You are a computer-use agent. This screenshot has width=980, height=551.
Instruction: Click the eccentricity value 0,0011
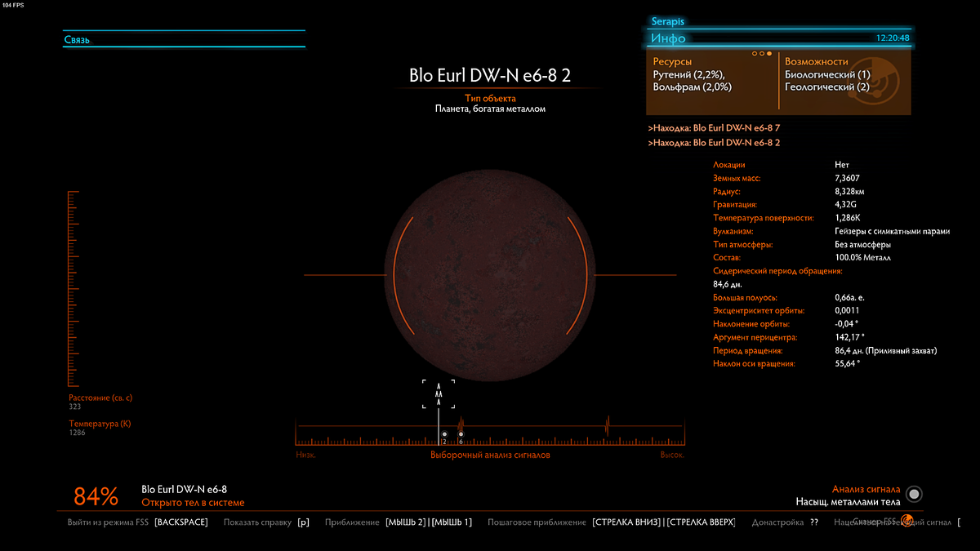847,310
